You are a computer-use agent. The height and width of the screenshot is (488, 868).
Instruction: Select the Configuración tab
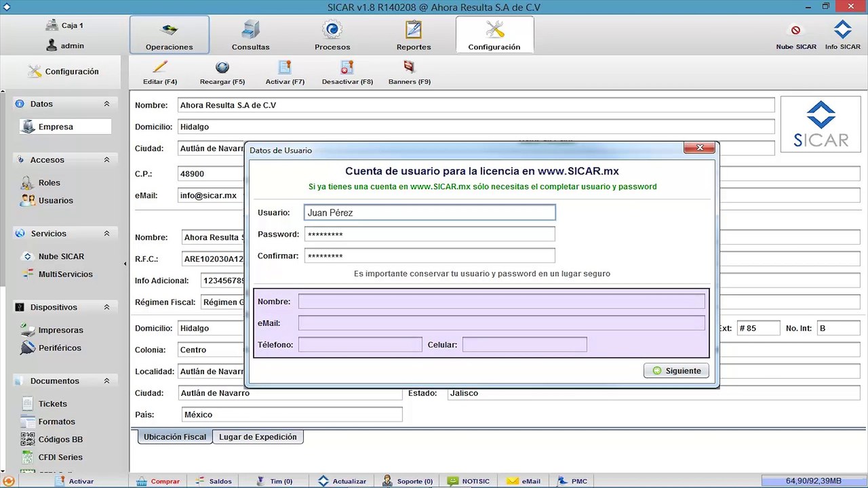(494, 35)
